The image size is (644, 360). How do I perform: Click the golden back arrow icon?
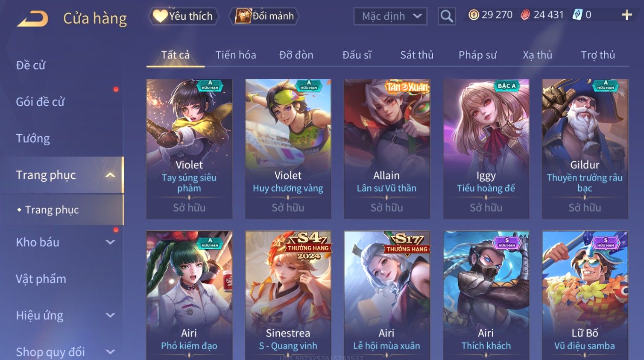click(x=32, y=19)
